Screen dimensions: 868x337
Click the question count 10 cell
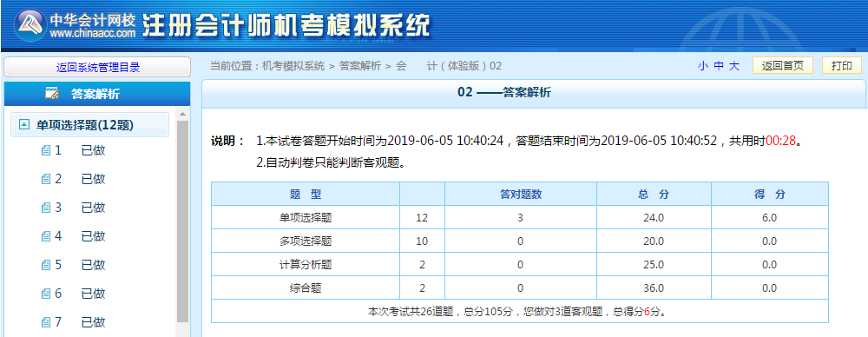(423, 241)
